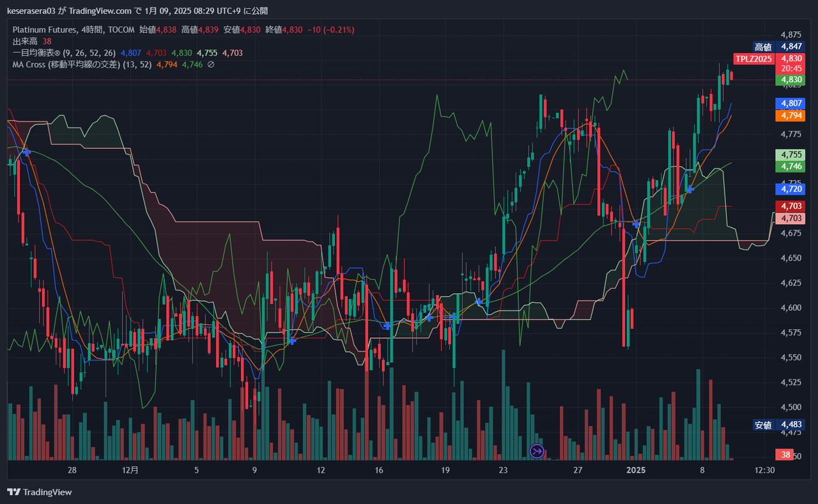Select the MA Cross (移動平均線の交差) legend name
The height and width of the screenshot is (504, 818).
pos(66,65)
